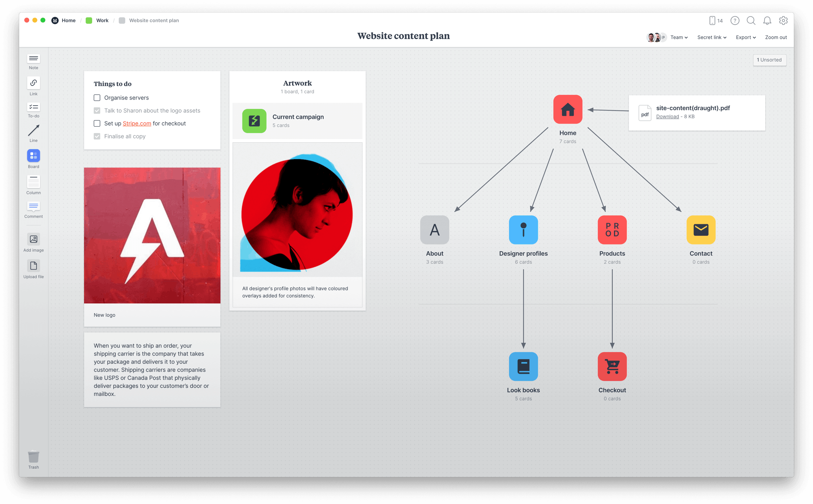Expand the Export dropdown options
Screen dimensions: 813x504
coord(745,38)
